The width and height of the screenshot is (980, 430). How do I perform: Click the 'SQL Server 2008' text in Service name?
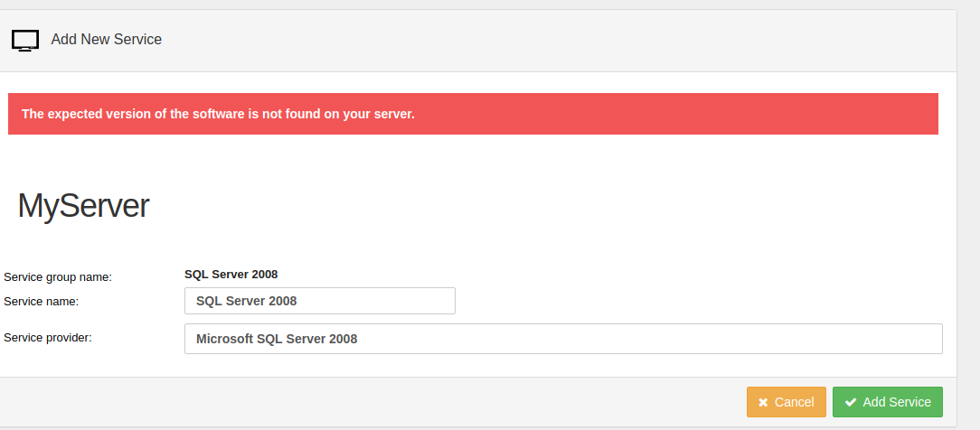(246, 301)
